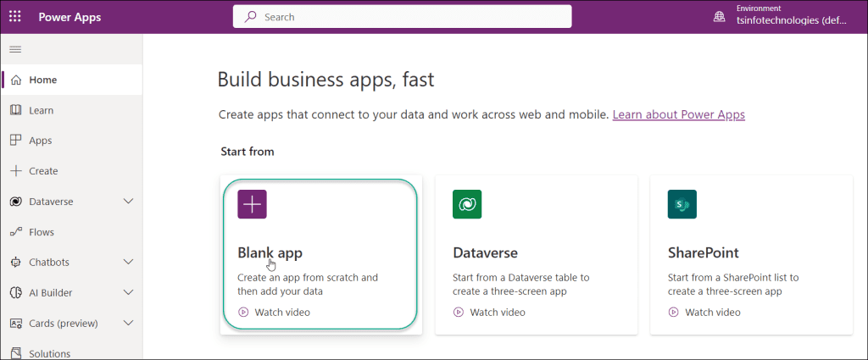Viewport: 868px width, 360px height.
Task: Click Watch video under Dataverse card
Action: click(x=498, y=313)
